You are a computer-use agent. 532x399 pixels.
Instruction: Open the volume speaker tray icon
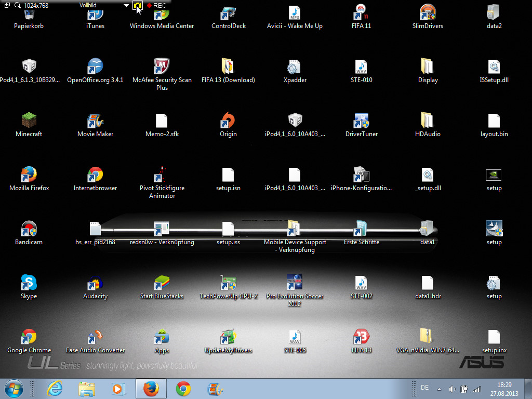452,389
